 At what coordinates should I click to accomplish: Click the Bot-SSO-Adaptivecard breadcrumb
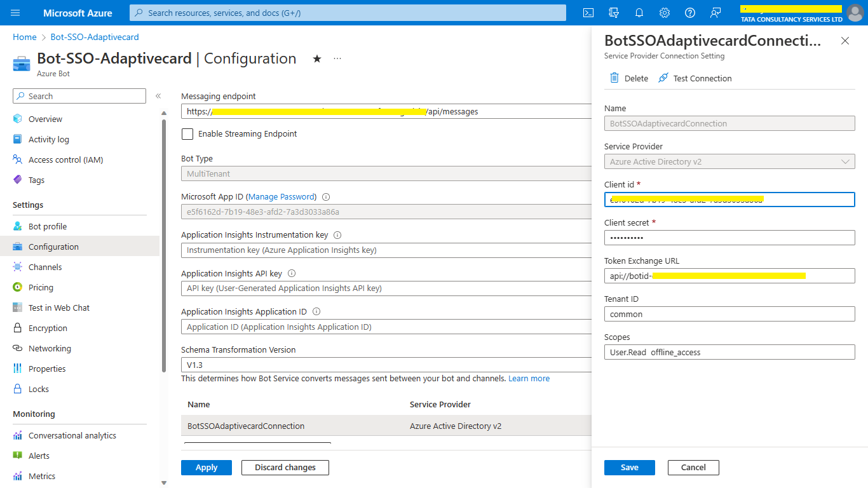point(95,37)
